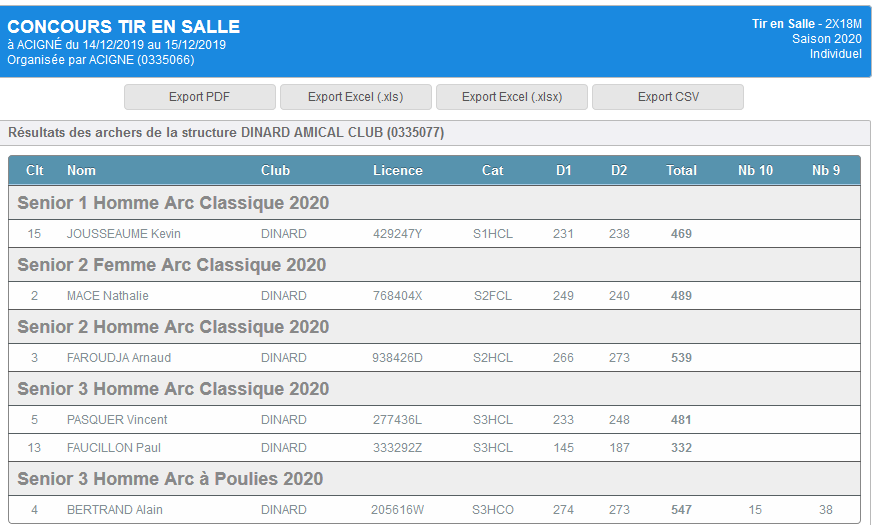Image resolution: width=874 pixels, height=525 pixels.
Task: Click the Export CSV button
Action: coord(668,97)
